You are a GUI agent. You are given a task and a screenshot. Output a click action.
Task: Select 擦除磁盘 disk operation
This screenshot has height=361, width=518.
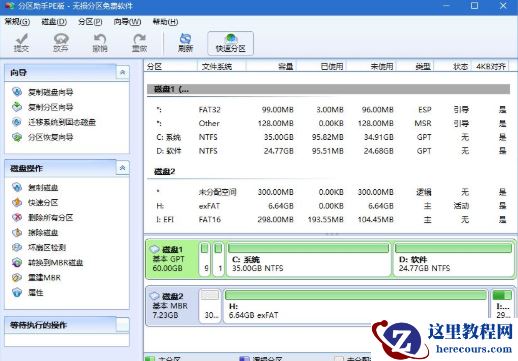(35, 232)
